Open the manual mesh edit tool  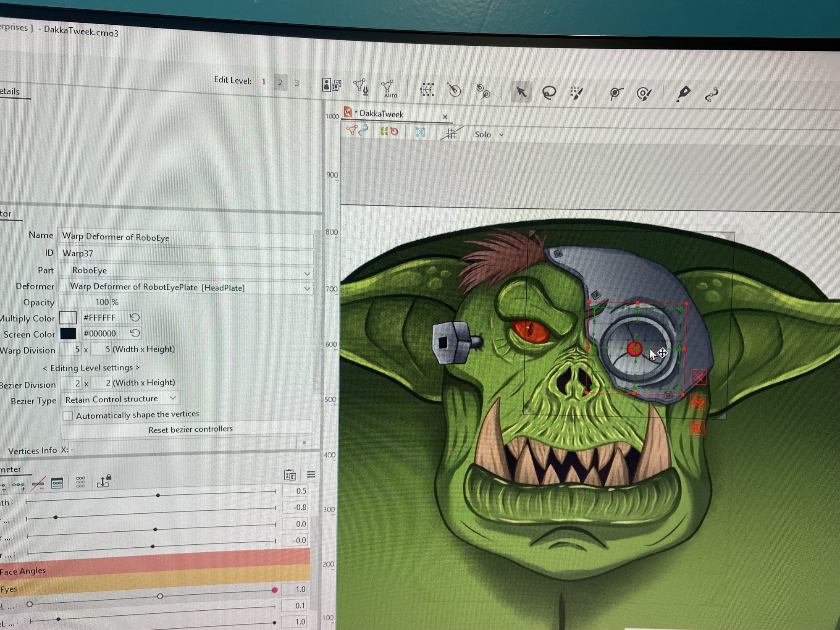360,87
